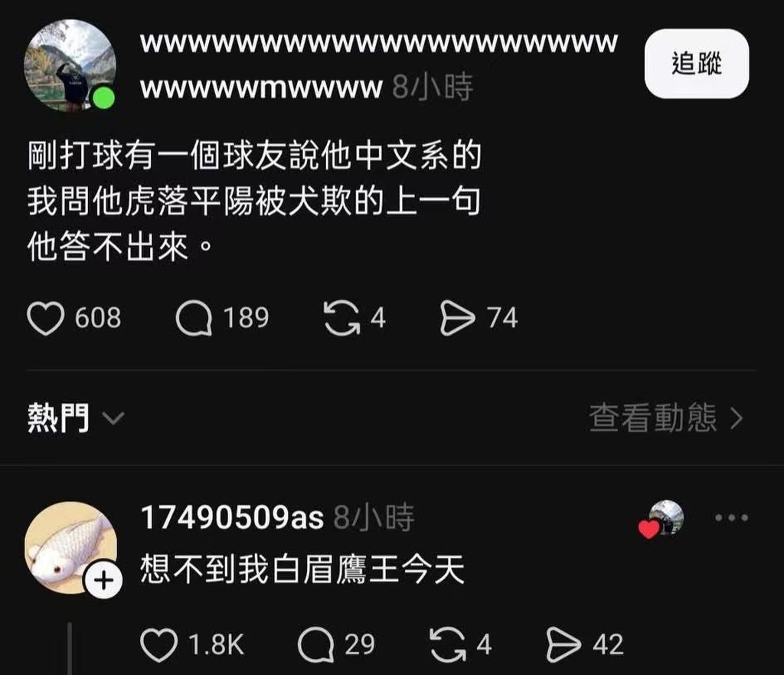Open the reply text 想不到我白眉鷹王今天

(302, 569)
